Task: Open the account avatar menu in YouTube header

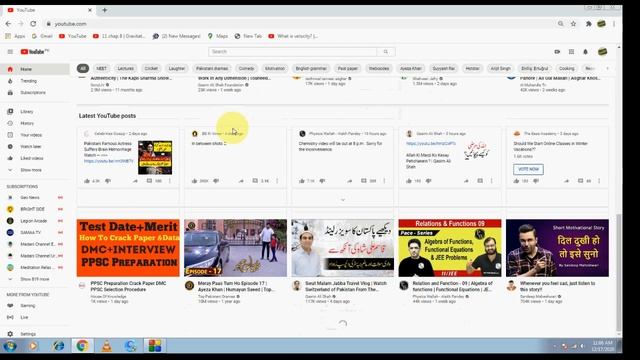Action: tap(602, 52)
